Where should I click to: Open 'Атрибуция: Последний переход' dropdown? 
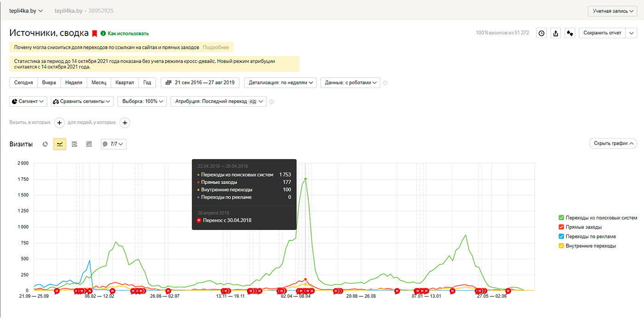pos(218,101)
